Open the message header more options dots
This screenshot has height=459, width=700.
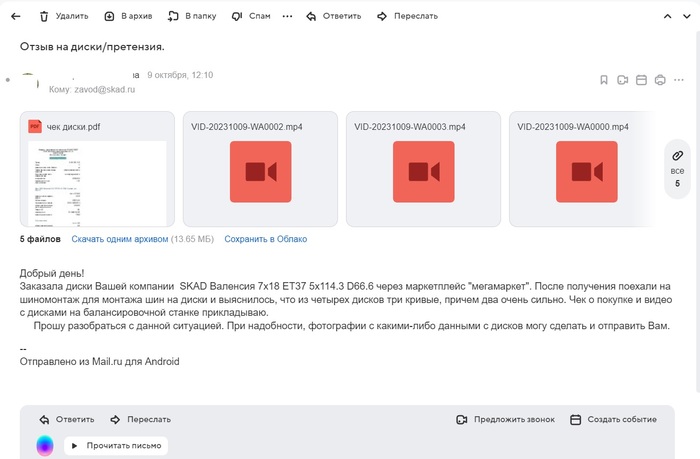click(x=679, y=80)
